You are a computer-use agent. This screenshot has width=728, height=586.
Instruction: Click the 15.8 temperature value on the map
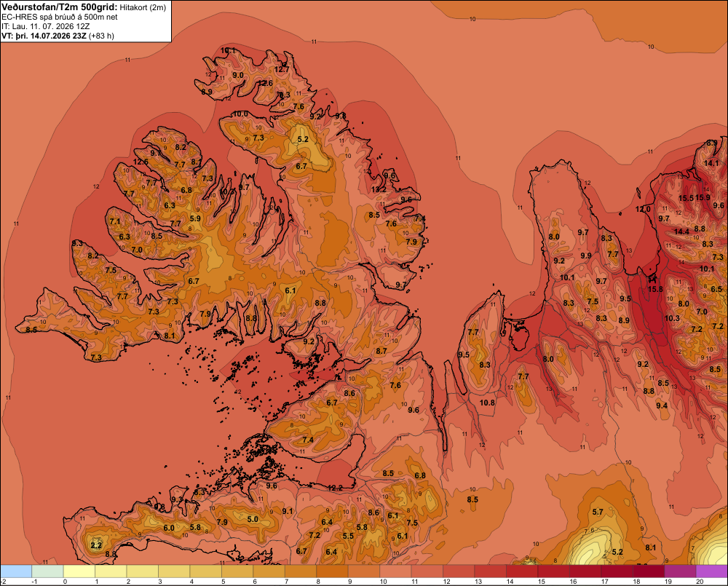[655, 289]
